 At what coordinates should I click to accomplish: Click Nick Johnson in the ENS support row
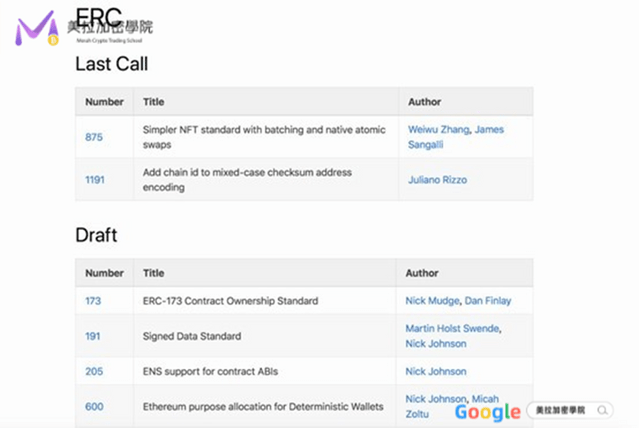tap(435, 371)
